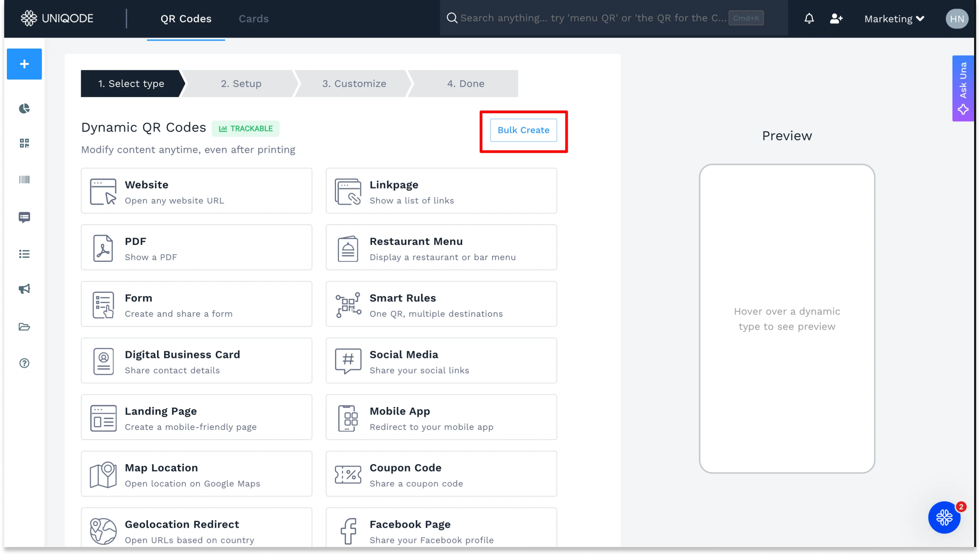Image resolution: width=980 pixels, height=555 pixels.
Task: Go to the 2. Setup step
Action: pyautogui.click(x=241, y=83)
